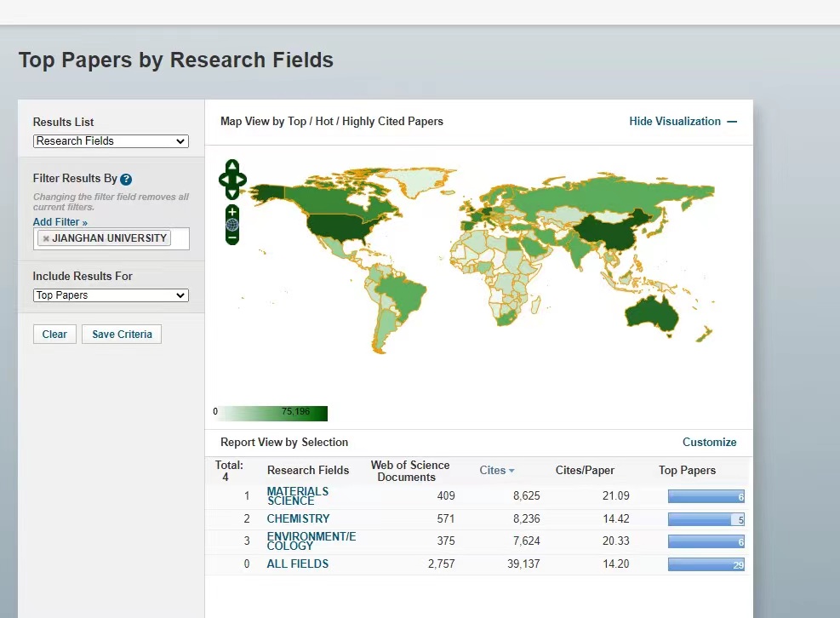The image size is (840, 618).
Task: Reset map view with the globe icon
Action: click(232, 225)
